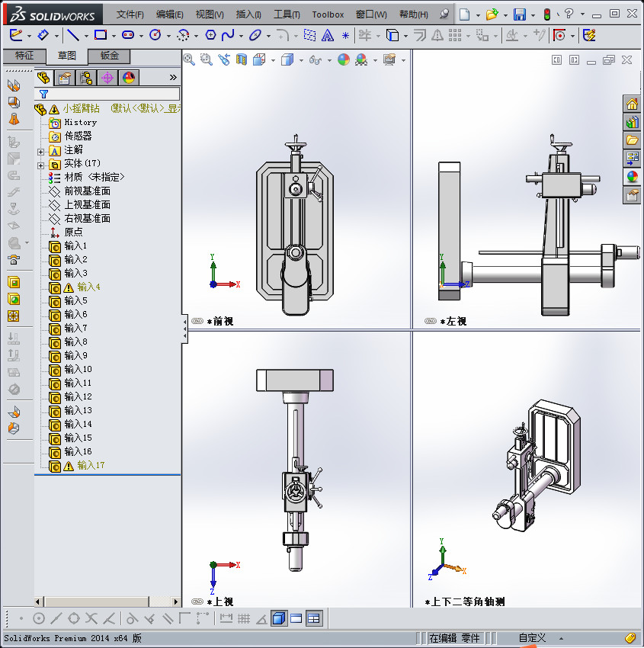Click the Rebuild traffic light icon

547,14
